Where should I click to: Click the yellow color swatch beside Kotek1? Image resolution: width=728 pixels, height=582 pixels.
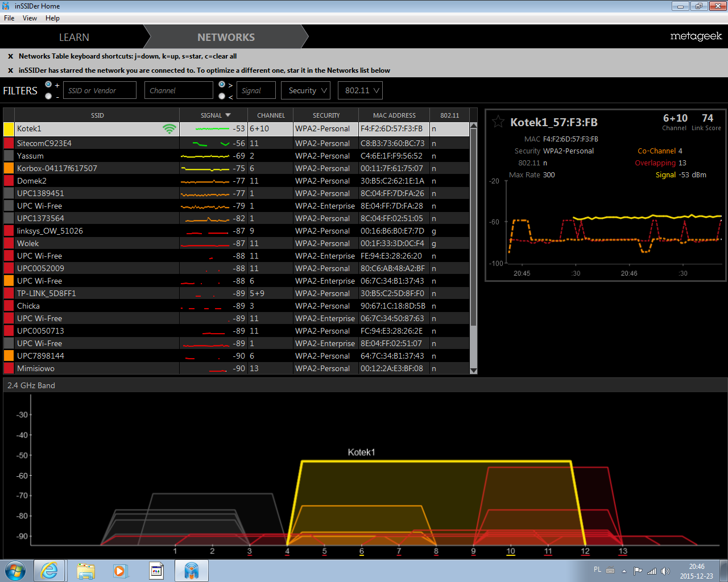tap(9, 129)
